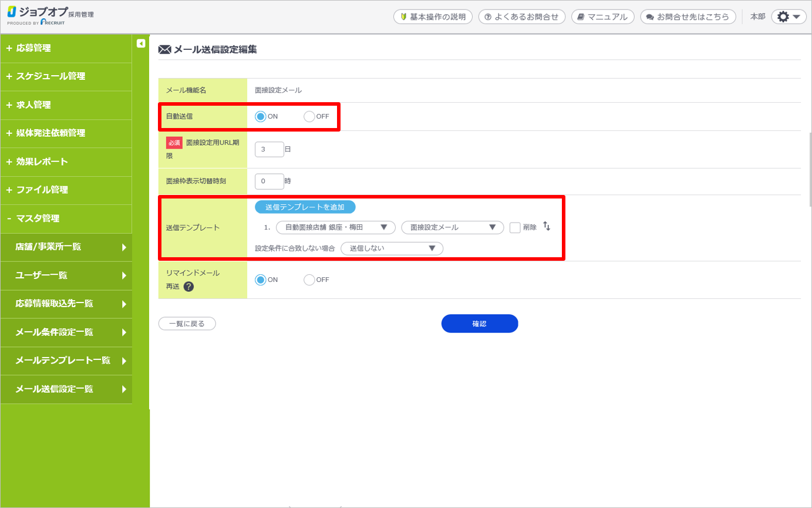Open メールテンプレート一覧 in sidebar

(x=66, y=361)
